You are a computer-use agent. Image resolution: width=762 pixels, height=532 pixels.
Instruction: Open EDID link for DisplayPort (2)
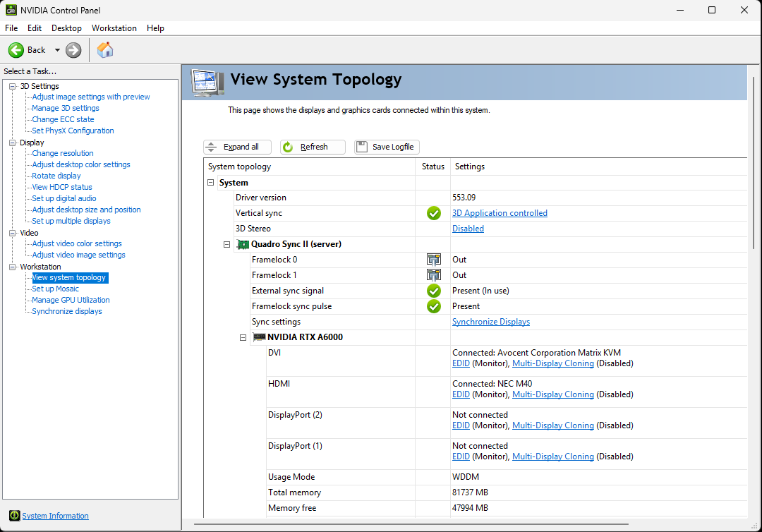tap(461, 425)
